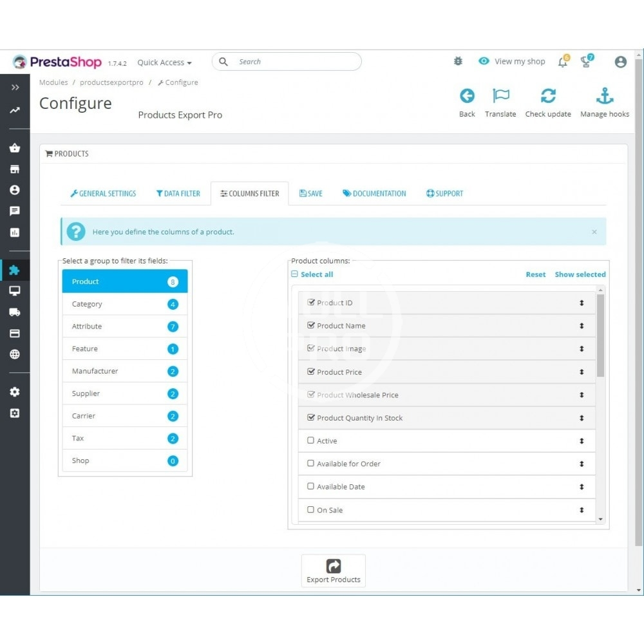Click the debug mode bug icon
Screen dimensions: 644x644
[458, 61]
